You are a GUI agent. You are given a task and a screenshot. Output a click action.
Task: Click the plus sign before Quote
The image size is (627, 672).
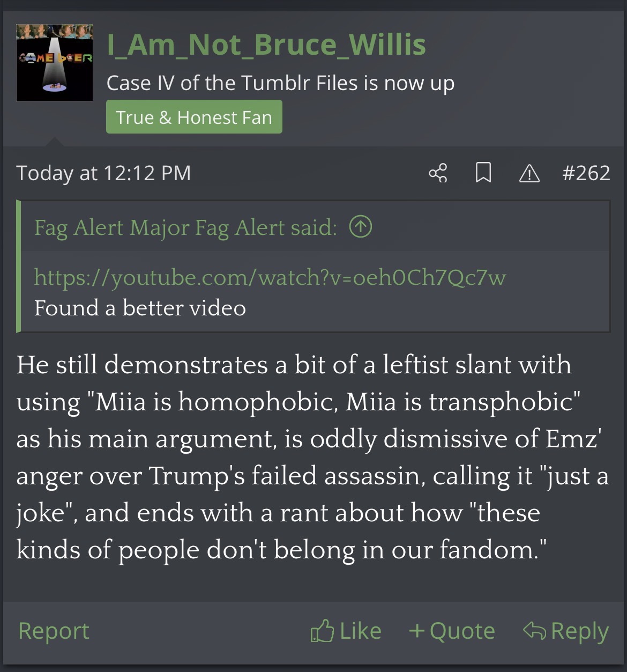(417, 631)
